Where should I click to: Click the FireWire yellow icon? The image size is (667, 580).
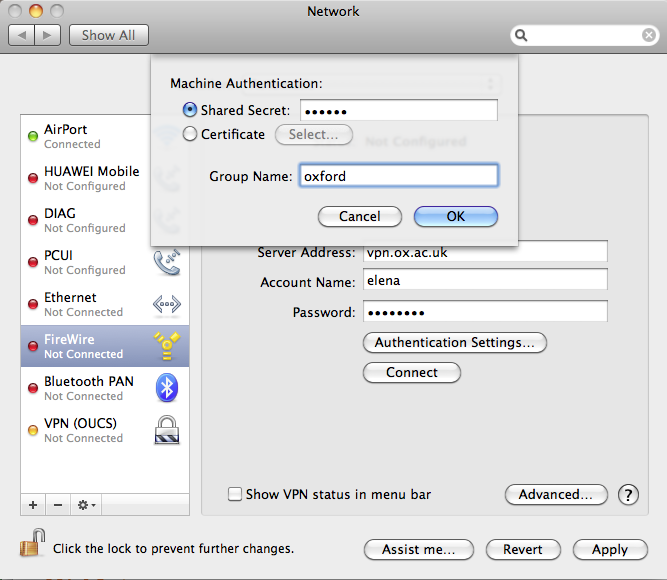167,346
